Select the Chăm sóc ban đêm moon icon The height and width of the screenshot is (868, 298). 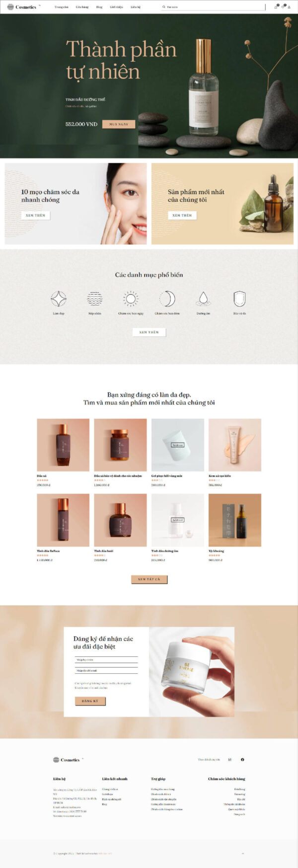tap(167, 299)
